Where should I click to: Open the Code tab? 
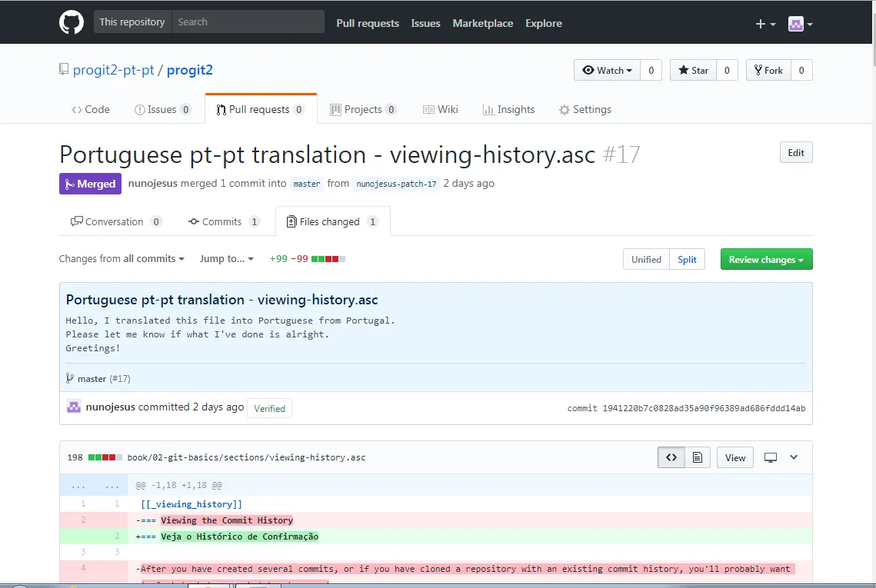point(91,109)
